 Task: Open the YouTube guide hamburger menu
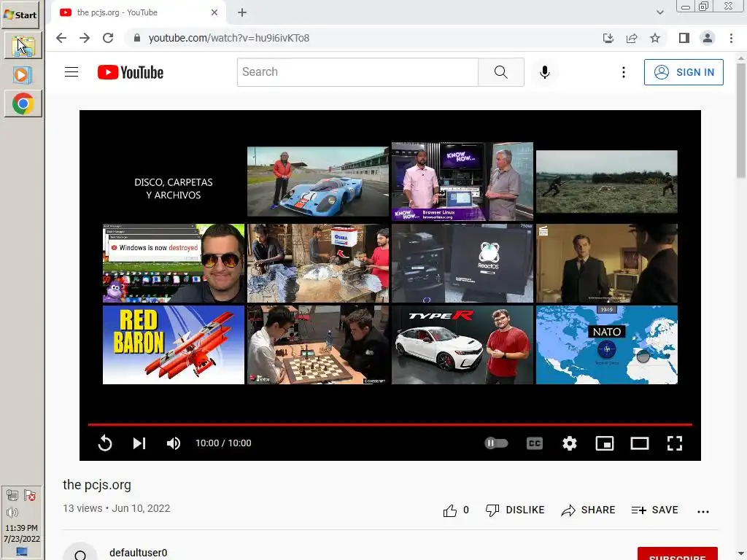(71, 72)
